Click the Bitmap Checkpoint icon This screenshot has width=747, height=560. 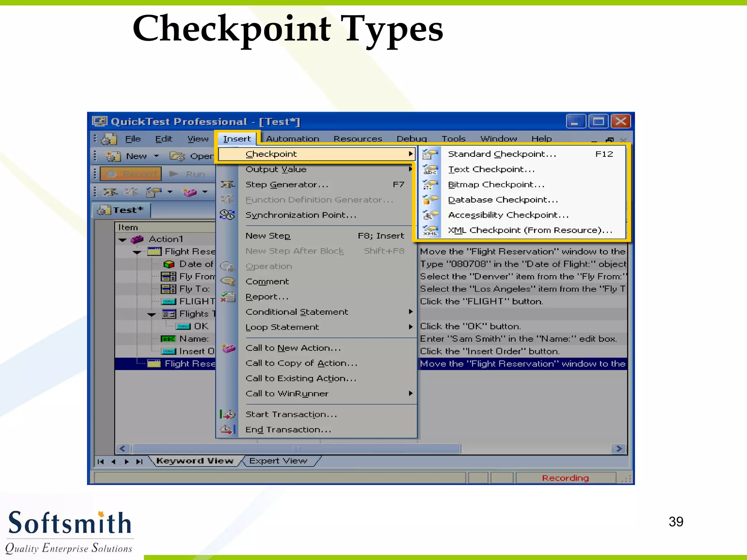(430, 185)
